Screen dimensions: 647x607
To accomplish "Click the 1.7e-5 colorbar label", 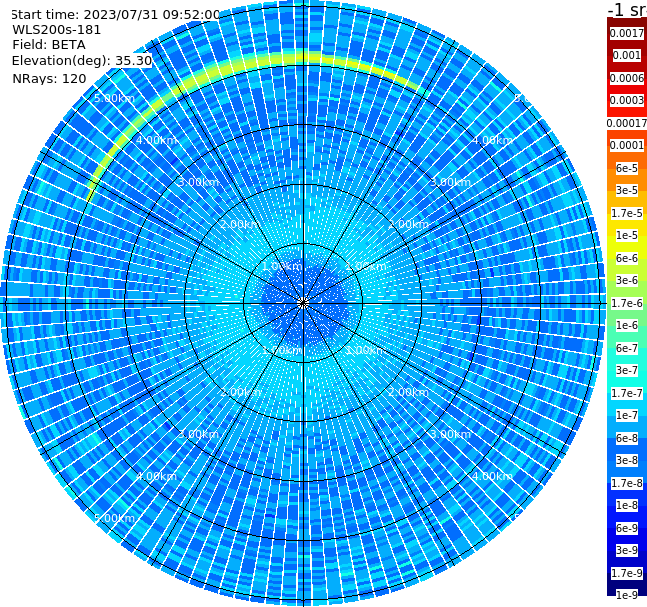I will (627, 213).
